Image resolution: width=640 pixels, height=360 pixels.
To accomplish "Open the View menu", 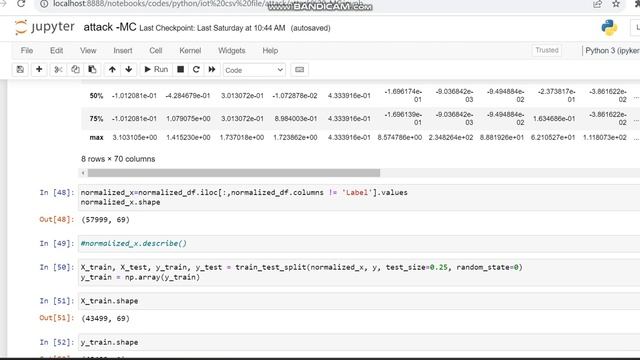I will point(88,51).
